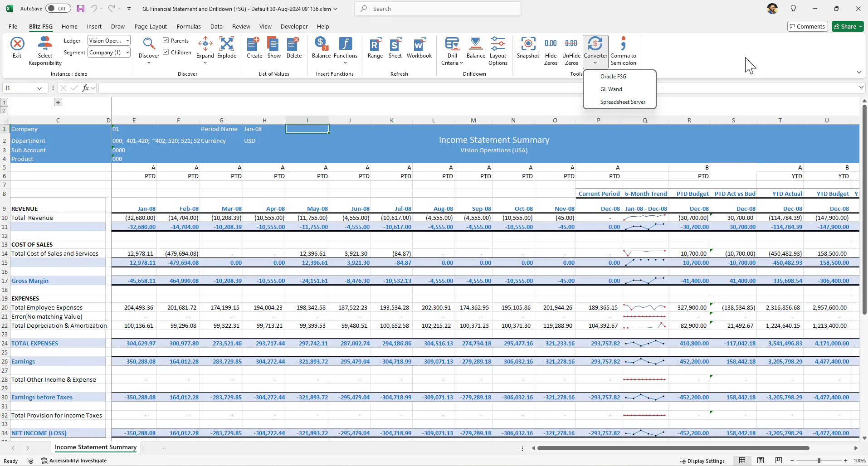Click the zoom slider handle
This screenshot has width=868, height=466.
pos(819,461)
